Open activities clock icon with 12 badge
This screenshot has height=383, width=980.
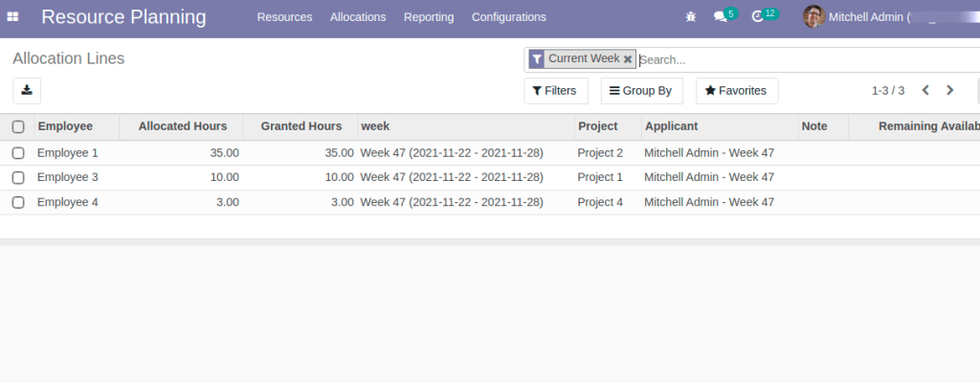pos(765,15)
